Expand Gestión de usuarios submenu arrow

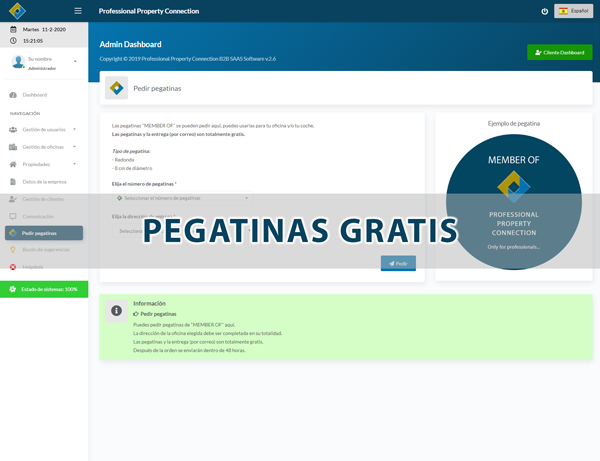point(74,129)
